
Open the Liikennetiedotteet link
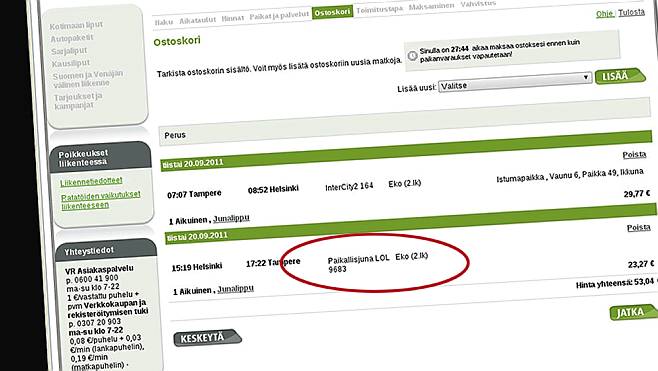[91, 181]
